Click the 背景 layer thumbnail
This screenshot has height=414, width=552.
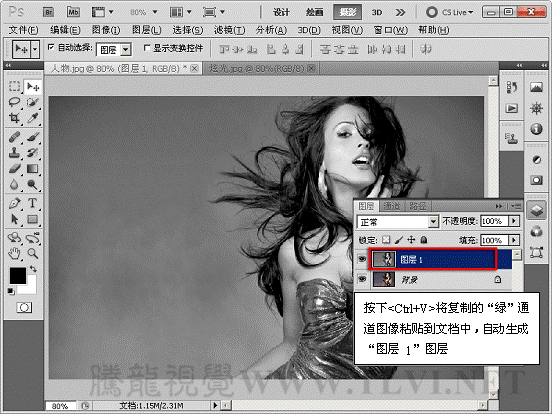[x=383, y=280]
